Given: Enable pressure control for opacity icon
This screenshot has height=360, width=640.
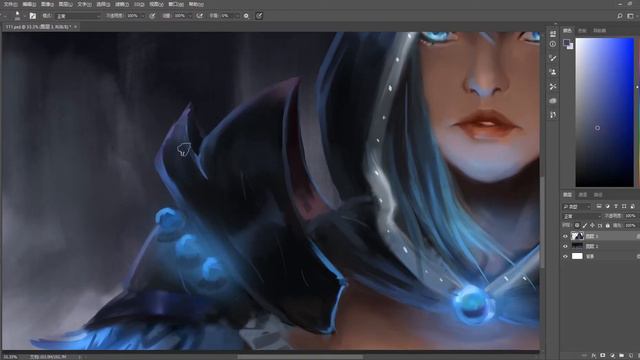Looking at the screenshot, I should (x=152, y=16).
